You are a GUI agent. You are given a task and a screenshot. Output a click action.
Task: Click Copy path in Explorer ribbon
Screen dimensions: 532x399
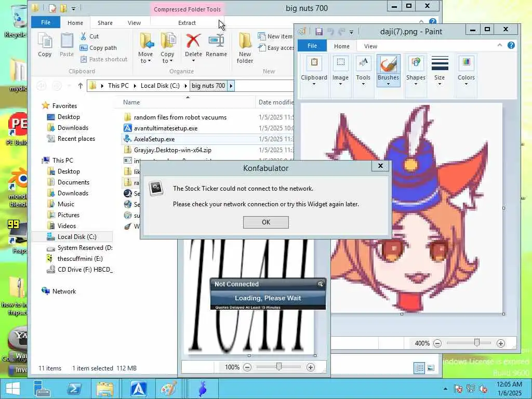98,48
